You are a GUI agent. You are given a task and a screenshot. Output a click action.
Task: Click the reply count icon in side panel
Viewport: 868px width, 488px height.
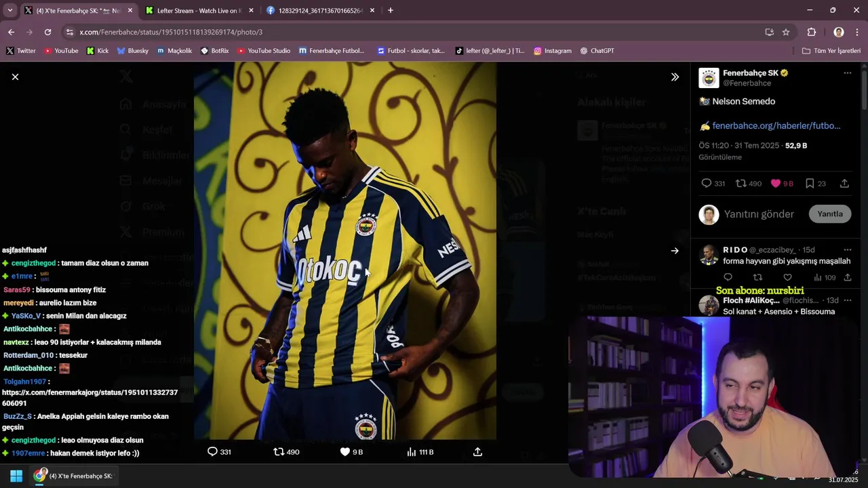pyautogui.click(x=706, y=184)
